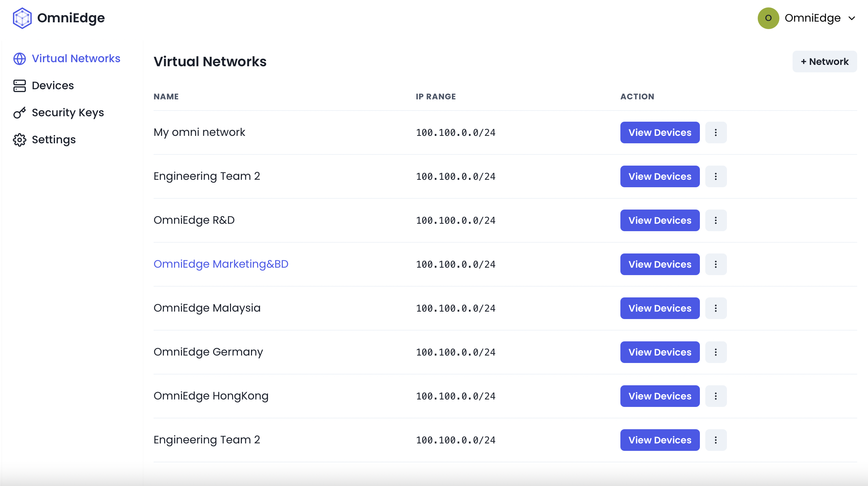
Task: Click the OmniEdge cube logo icon
Action: click(x=22, y=18)
